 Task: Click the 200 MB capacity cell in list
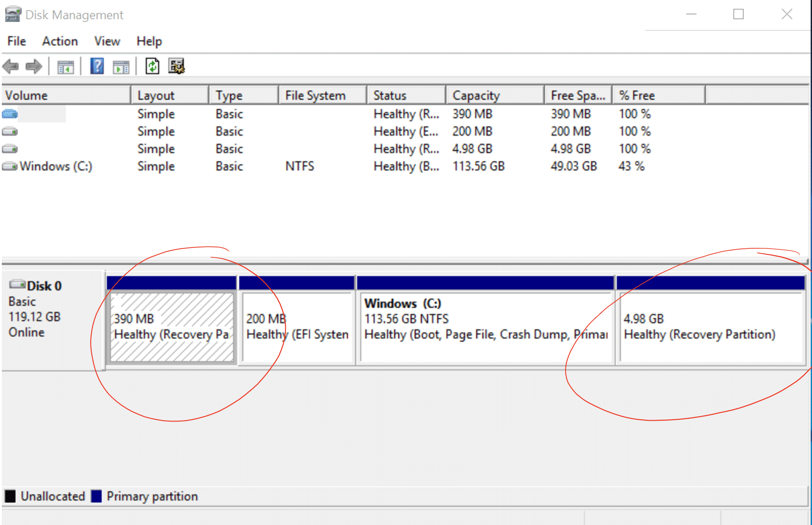(472, 132)
